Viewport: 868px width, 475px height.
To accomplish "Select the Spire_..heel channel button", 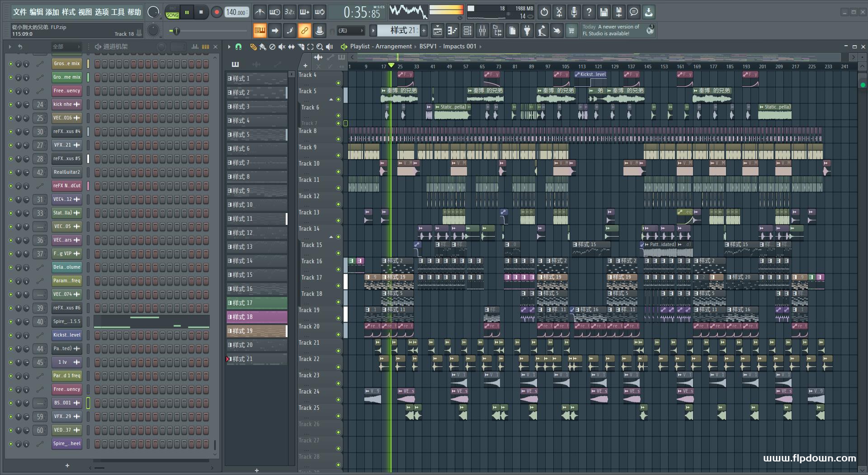I will (67, 444).
